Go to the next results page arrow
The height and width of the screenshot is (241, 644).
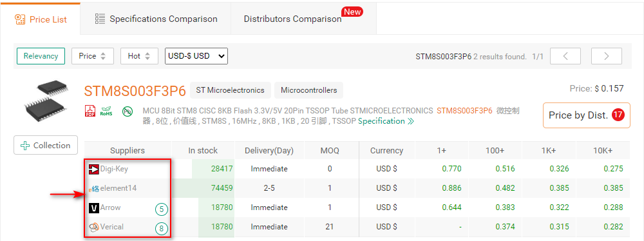(x=606, y=56)
